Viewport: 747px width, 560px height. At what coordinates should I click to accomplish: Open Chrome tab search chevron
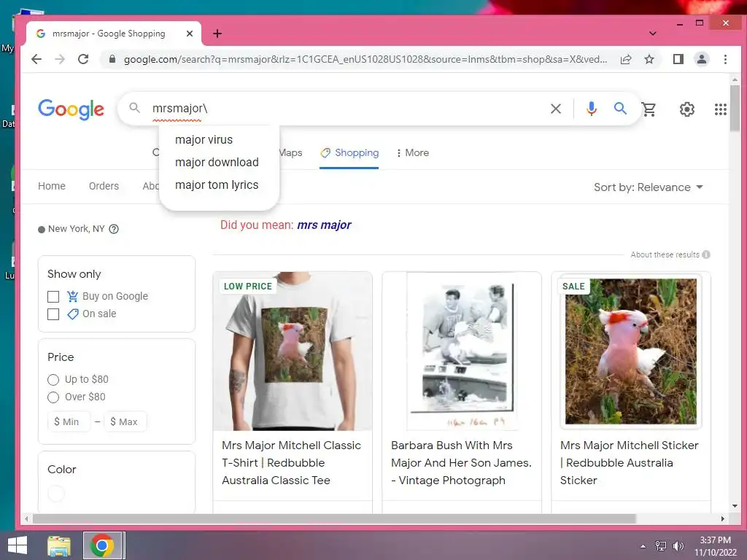point(653,34)
